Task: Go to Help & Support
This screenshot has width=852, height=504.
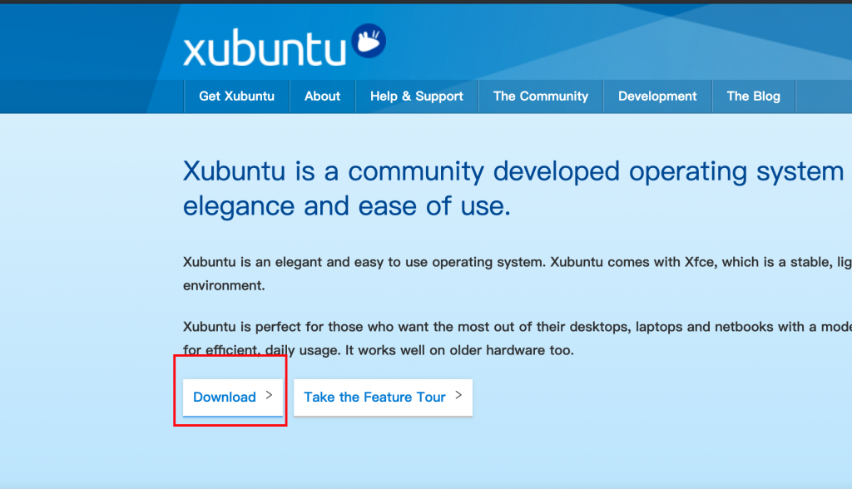Action: [417, 96]
